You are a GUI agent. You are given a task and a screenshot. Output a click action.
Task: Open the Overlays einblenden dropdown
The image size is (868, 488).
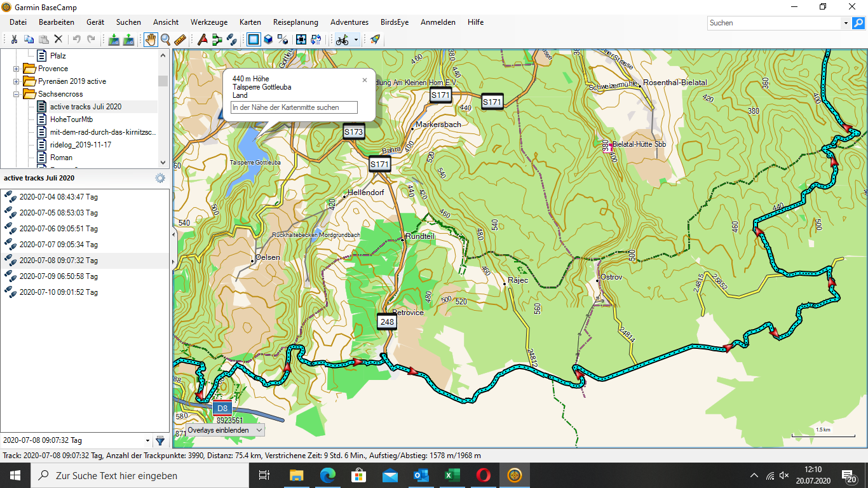coord(225,430)
